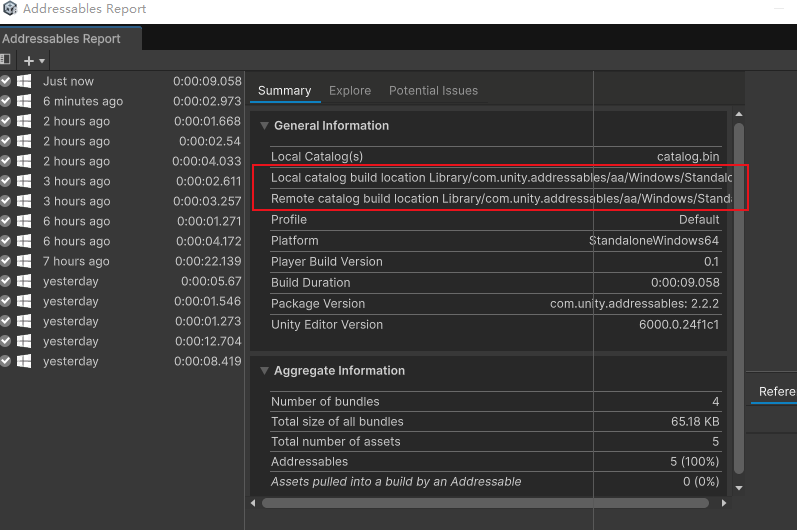Click check icon of '6 minutes ago' build
Screen dimensions: 797x530
[x=6, y=101]
